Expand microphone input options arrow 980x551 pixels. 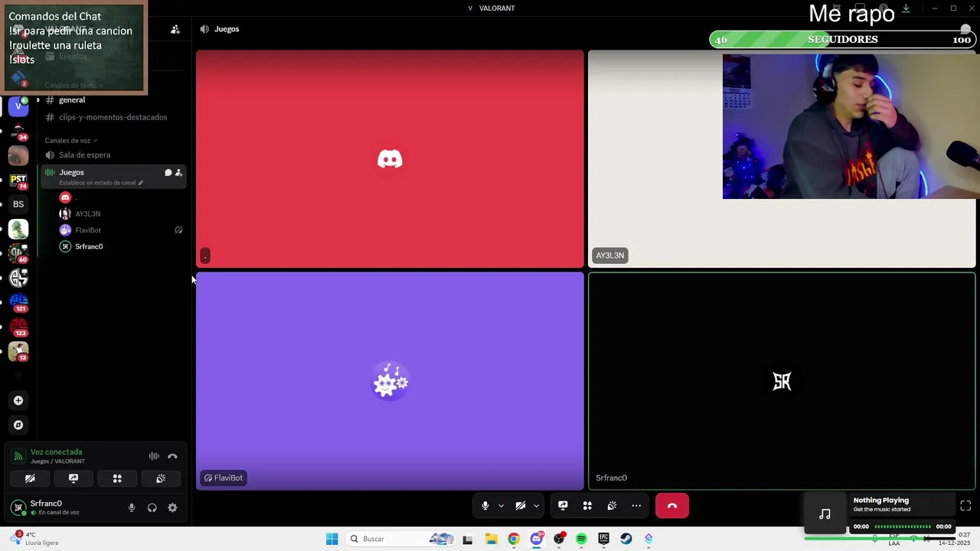coord(501,506)
